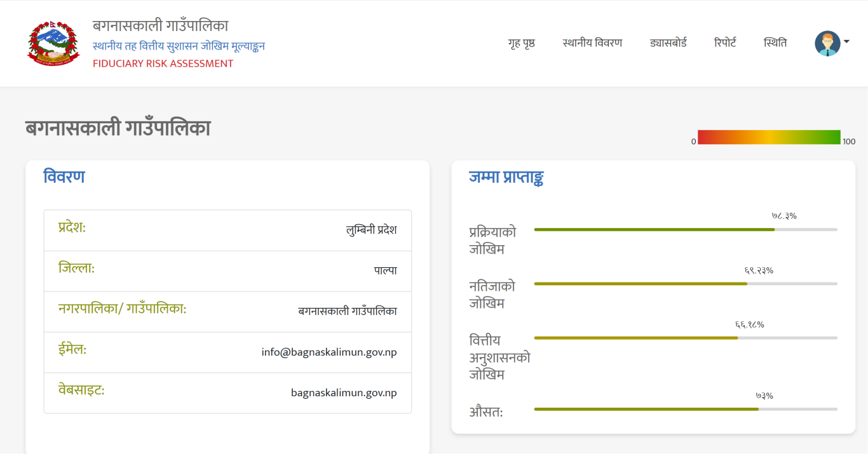Click नगरपालिका/ गाउँपालिका: row label
Image resolution: width=868 pixels, height=454 pixels.
pyautogui.click(x=122, y=309)
